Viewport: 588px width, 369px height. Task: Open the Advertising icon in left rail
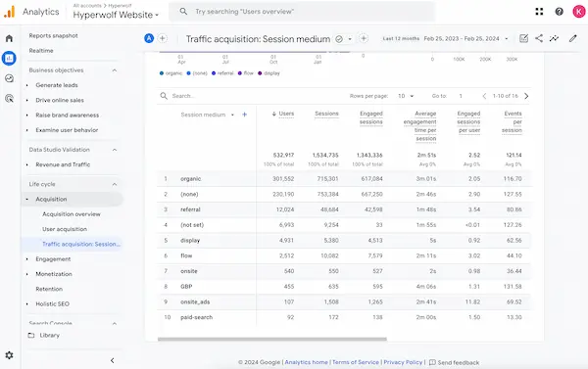(x=9, y=99)
